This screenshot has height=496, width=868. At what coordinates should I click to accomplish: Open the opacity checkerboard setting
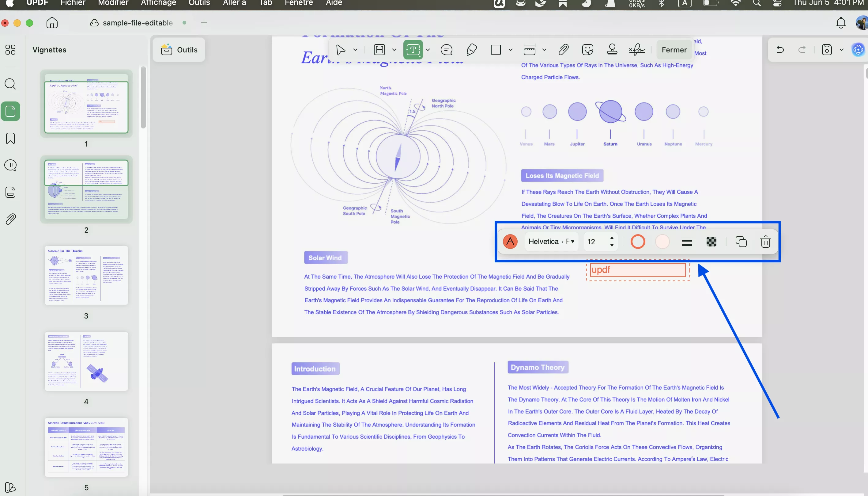point(711,242)
